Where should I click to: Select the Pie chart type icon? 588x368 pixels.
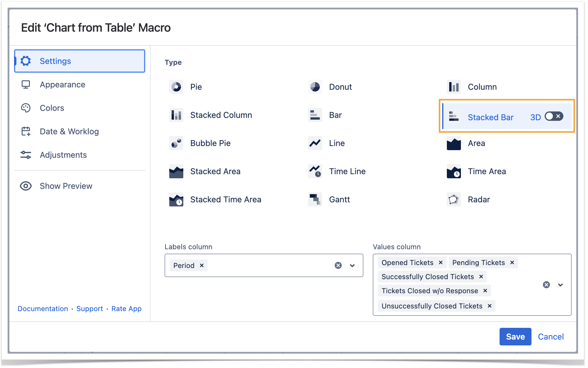(x=176, y=87)
